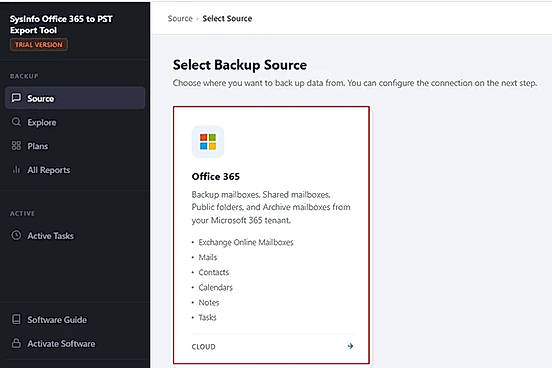Click the BACKUP section label

coord(24,76)
